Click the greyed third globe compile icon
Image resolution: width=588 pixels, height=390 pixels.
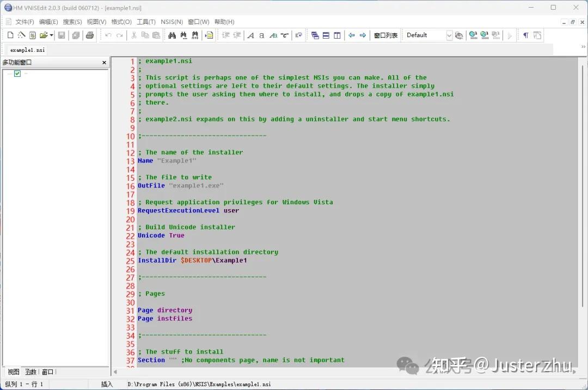(x=496, y=35)
